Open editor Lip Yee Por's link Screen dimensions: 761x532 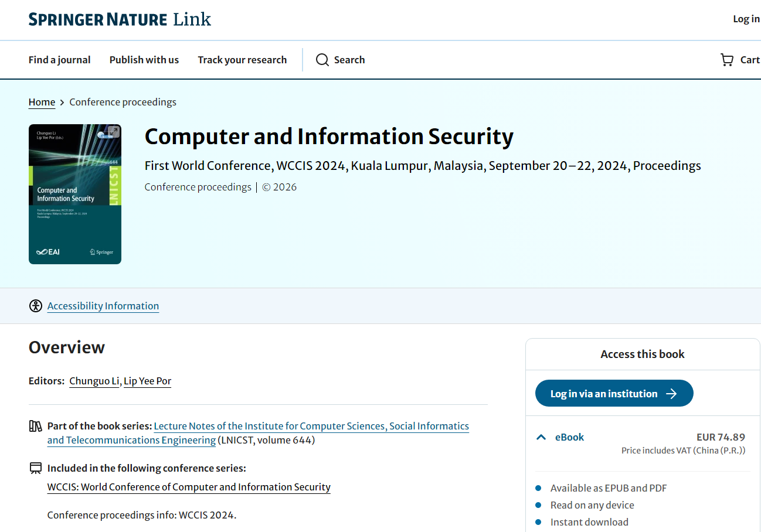(148, 381)
